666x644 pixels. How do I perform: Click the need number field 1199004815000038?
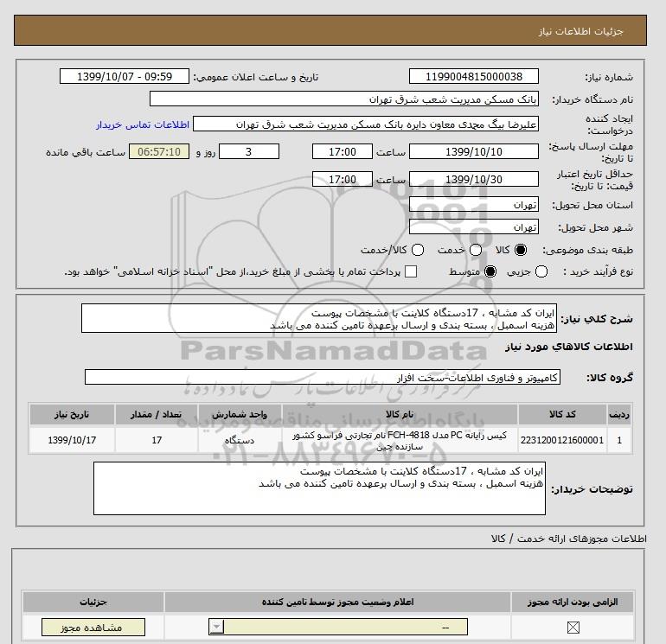click(474, 76)
